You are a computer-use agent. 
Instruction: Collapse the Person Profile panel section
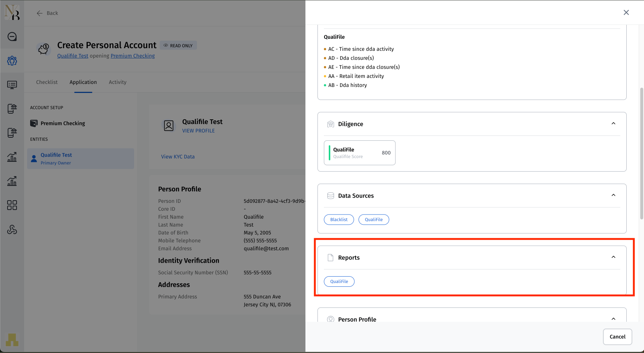613,319
